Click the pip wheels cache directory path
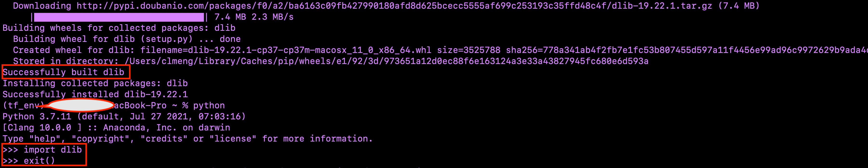Screen dimensions: 868x168 click(387, 61)
